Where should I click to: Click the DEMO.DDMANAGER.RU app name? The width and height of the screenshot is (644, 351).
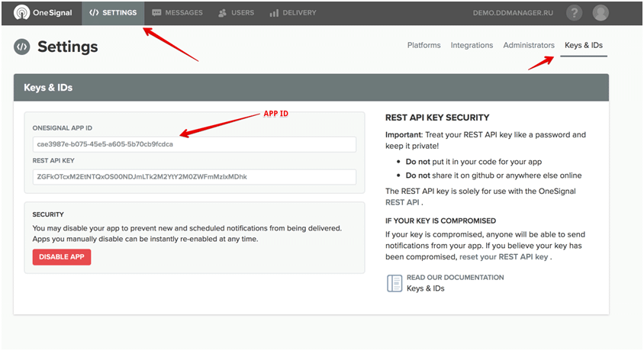point(511,13)
